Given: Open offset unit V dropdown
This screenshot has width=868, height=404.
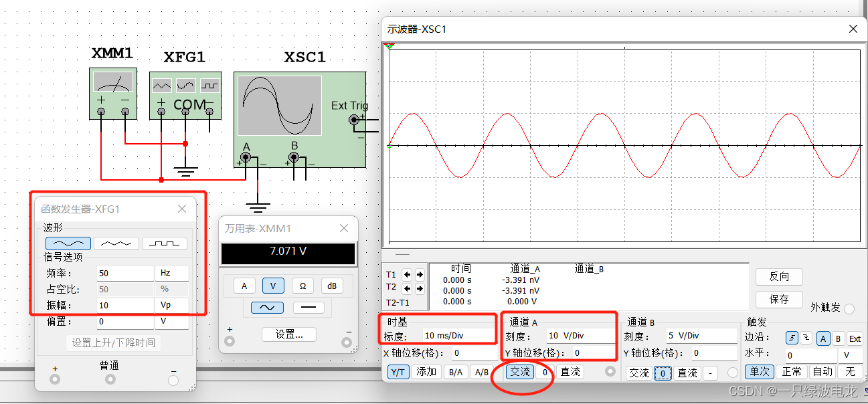Looking at the screenshot, I should (x=172, y=321).
